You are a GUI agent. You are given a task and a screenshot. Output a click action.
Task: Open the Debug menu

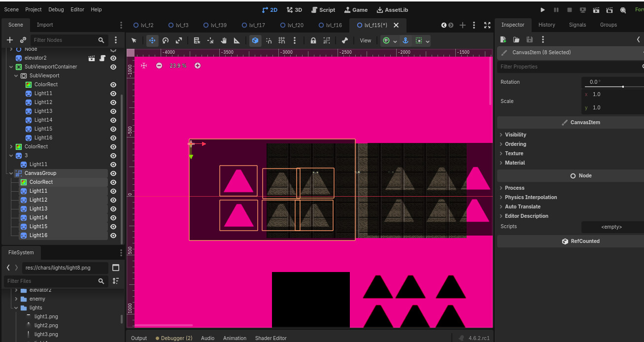(x=56, y=9)
